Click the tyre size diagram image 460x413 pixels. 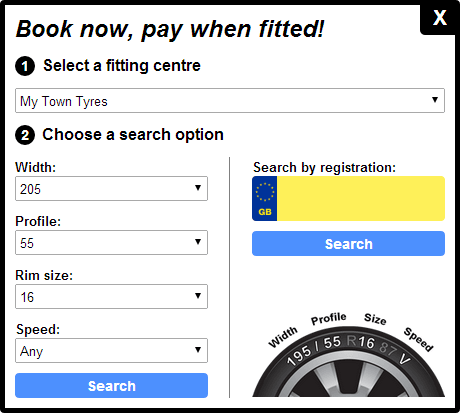click(x=349, y=354)
